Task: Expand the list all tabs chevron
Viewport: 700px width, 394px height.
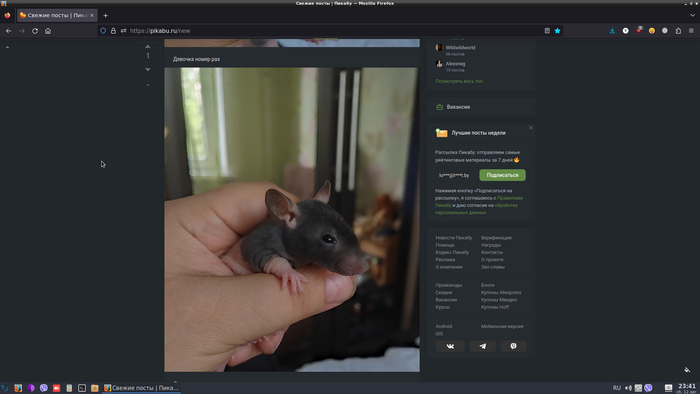Action: (x=692, y=15)
